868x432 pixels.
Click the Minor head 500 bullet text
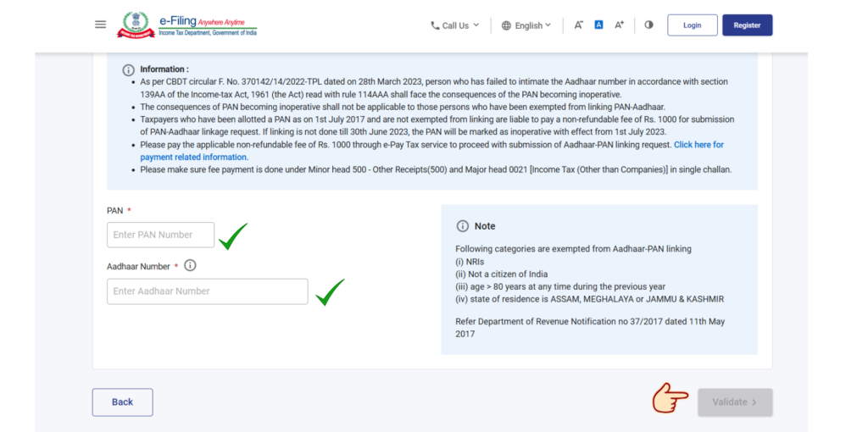(436, 169)
